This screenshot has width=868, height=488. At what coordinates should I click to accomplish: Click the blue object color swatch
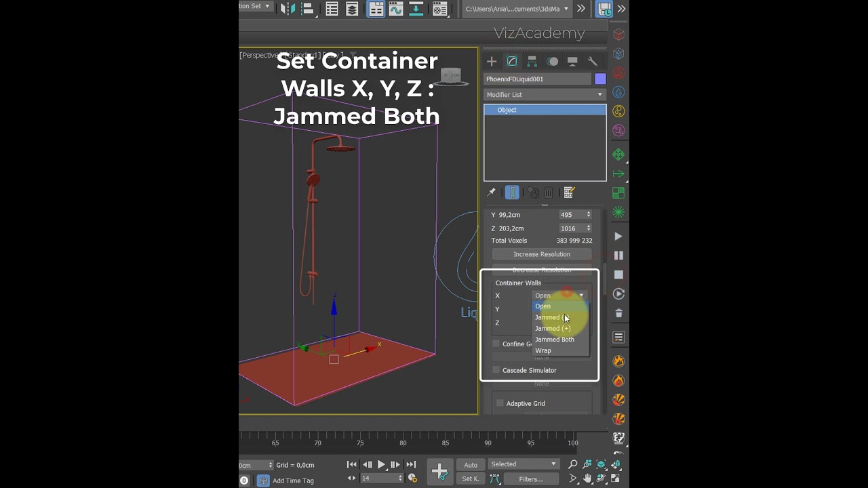pos(600,79)
